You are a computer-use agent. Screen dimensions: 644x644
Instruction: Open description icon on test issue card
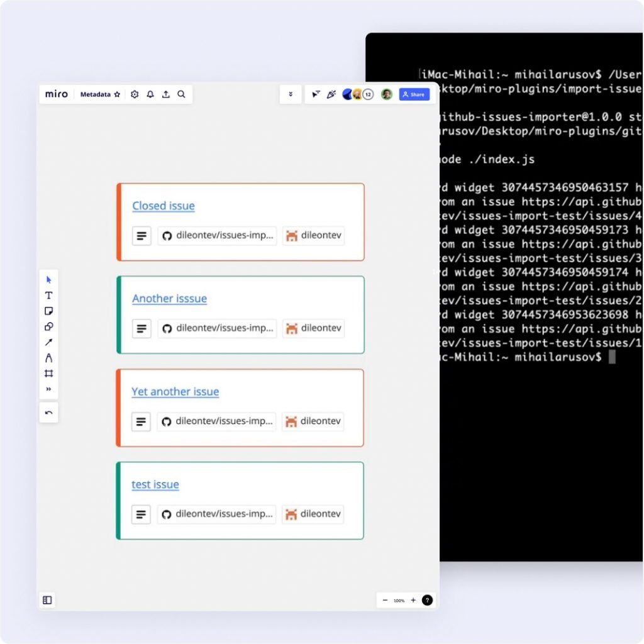(141, 514)
